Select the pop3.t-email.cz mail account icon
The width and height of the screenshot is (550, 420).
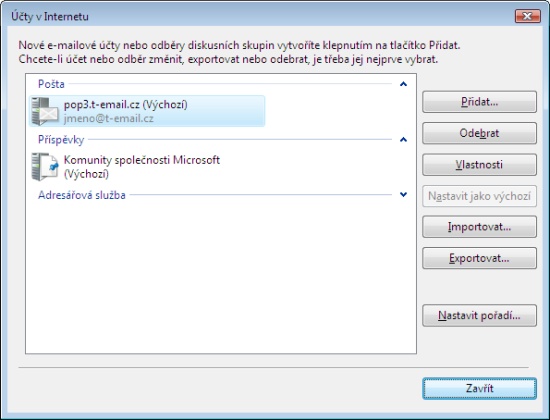tap(45, 111)
